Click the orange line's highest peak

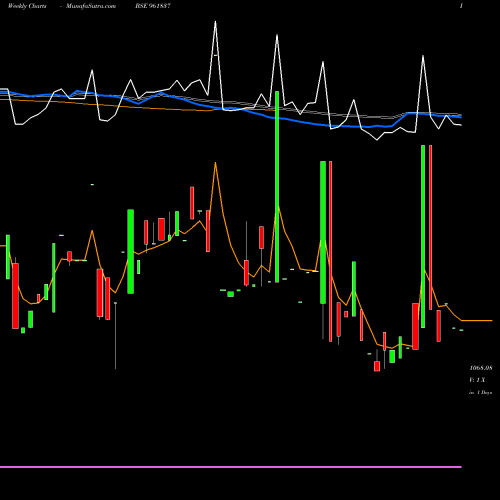[x=215, y=163]
